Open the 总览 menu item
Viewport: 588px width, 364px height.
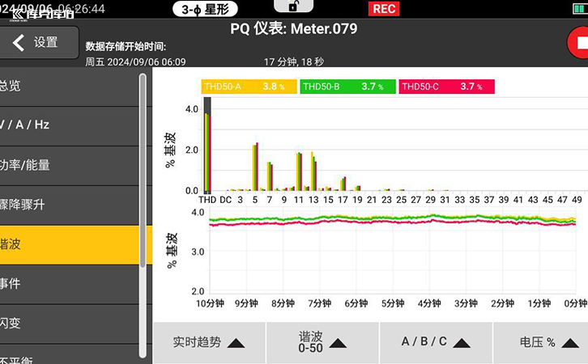70,86
